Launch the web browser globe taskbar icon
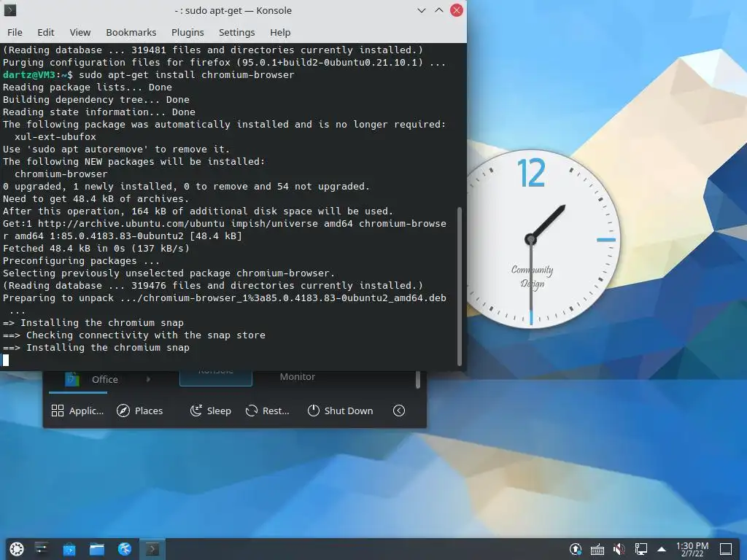The width and height of the screenshot is (747, 560). 124,549
